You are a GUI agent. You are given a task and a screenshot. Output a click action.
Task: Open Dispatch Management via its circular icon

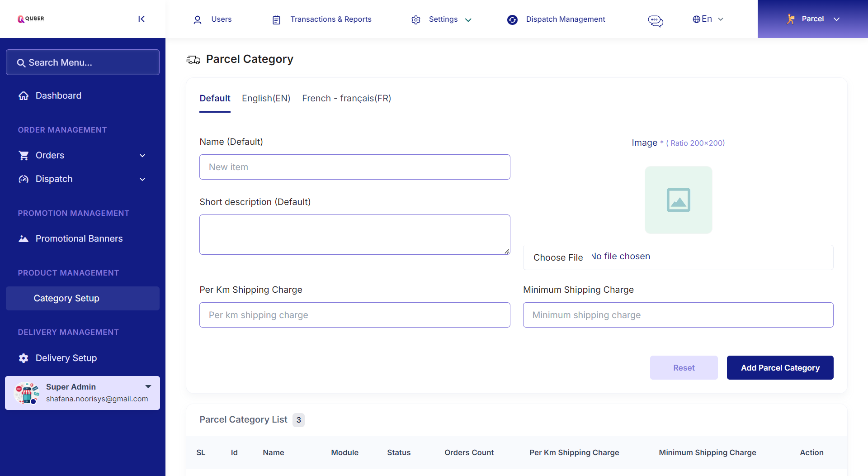pos(512,19)
